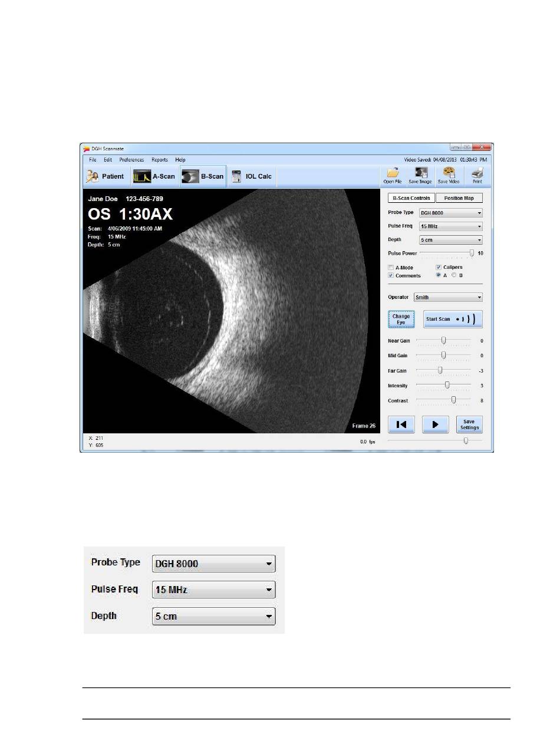The width and height of the screenshot is (560, 747).
Task: Open the enlarged Pulse Freq 15 MHz dropdown
Action: 213,590
